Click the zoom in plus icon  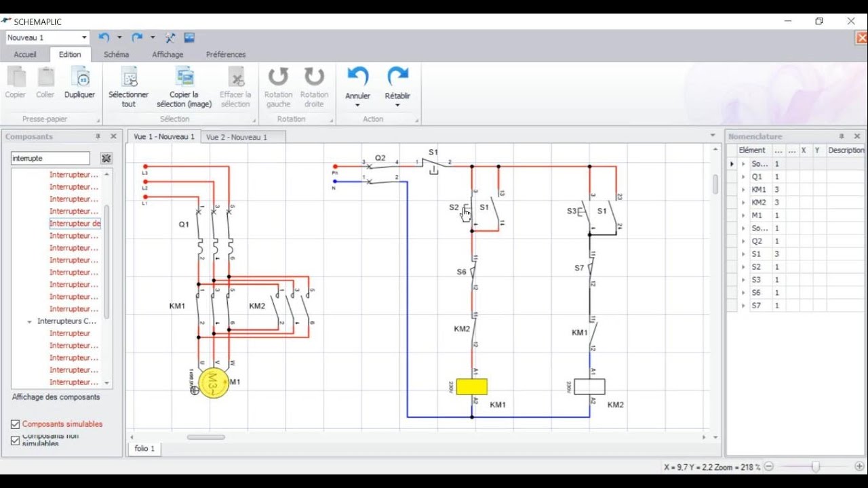click(x=859, y=466)
